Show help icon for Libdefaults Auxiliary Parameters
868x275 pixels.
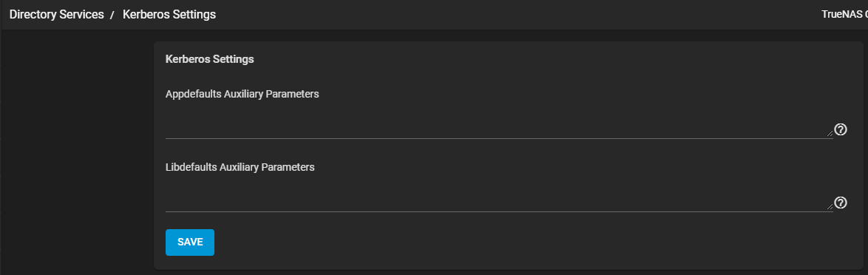pos(841,203)
